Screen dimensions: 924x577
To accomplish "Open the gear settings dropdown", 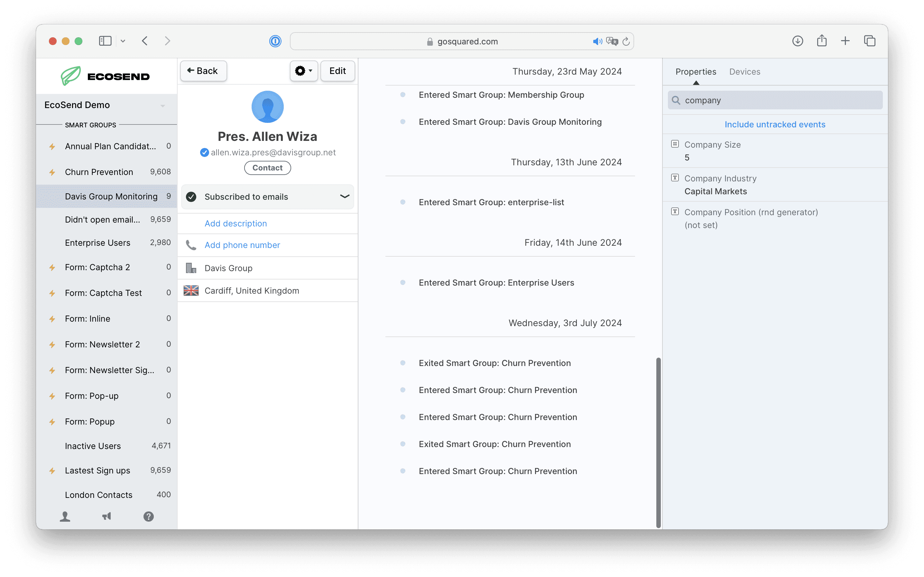I will [304, 71].
